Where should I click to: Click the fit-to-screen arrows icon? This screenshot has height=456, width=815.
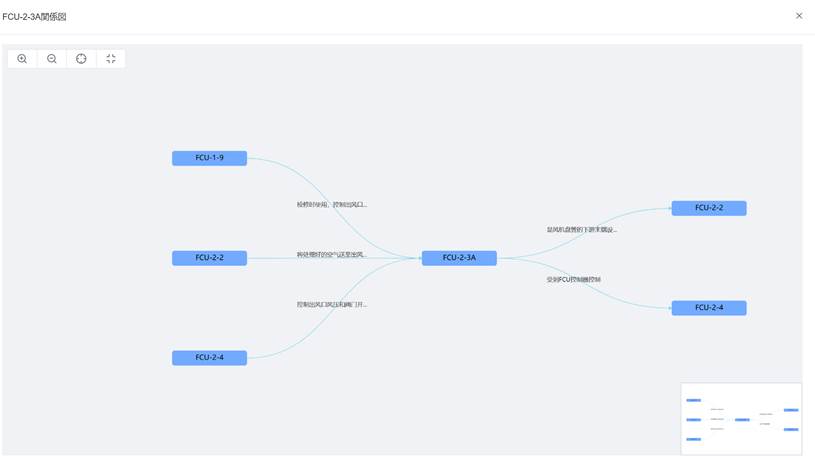(x=110, y=59)
